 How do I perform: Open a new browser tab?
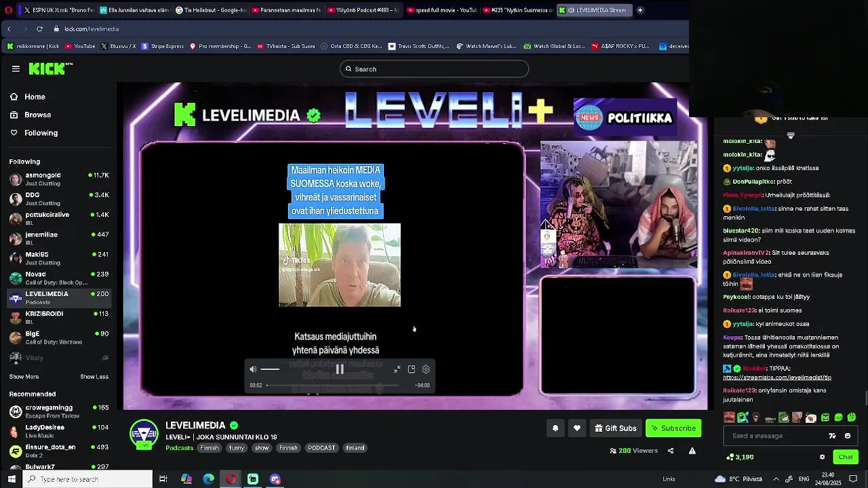pos(640,10)
